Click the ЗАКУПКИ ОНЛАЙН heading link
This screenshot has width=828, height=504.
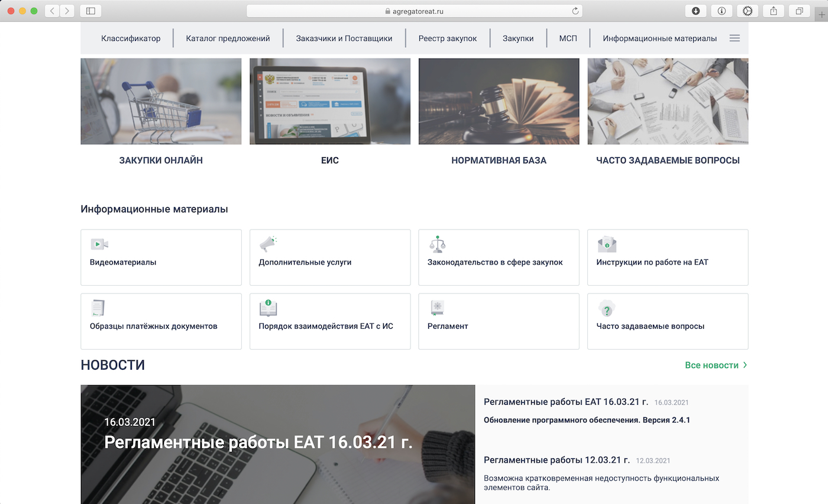(x=161, y=160)
